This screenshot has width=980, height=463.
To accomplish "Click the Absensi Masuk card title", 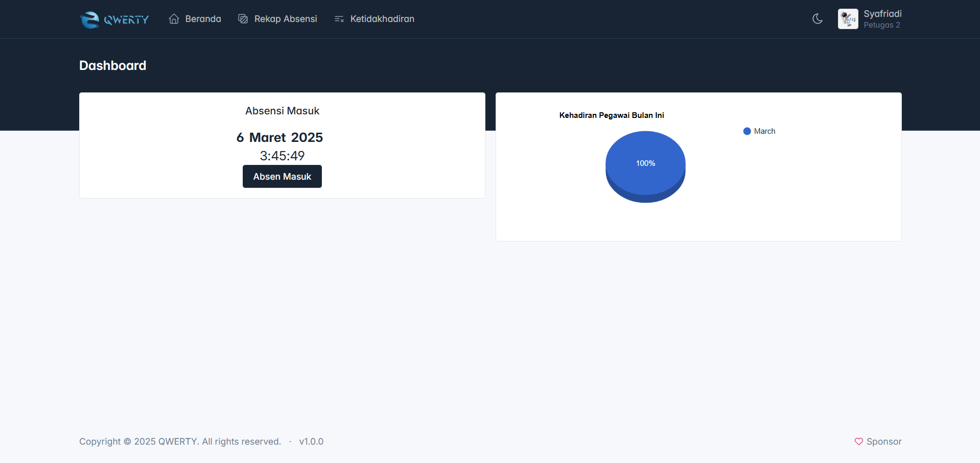I will tap(282, 111).
